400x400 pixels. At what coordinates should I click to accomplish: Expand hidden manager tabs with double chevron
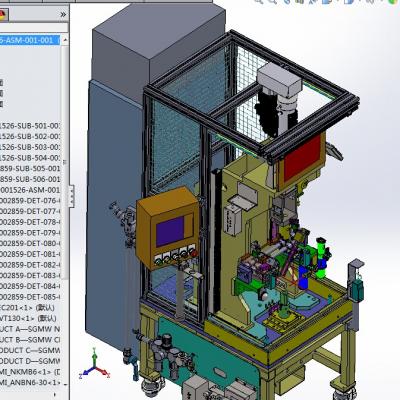point(63,14)
